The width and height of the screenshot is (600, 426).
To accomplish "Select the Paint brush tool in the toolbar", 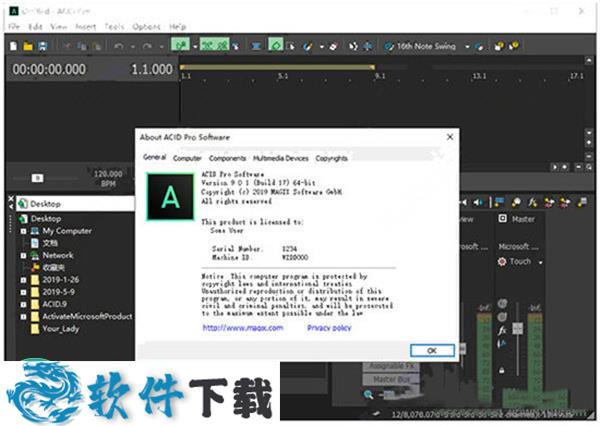I will [x=307, y=46].
